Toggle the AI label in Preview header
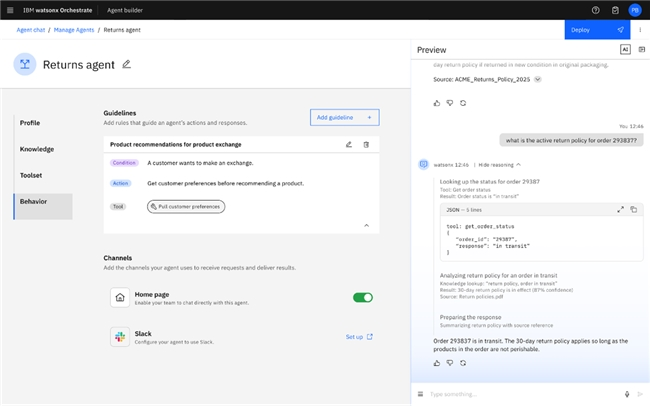 (625, 49)
